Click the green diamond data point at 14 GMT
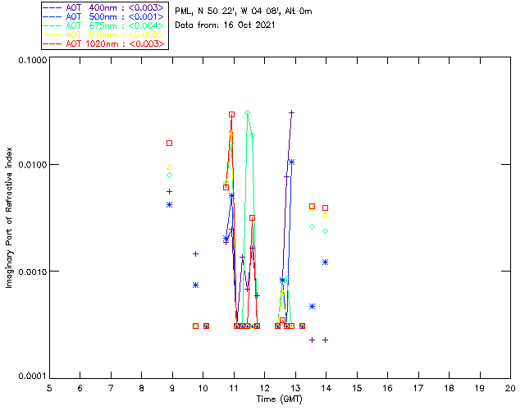 pos(325,231)
